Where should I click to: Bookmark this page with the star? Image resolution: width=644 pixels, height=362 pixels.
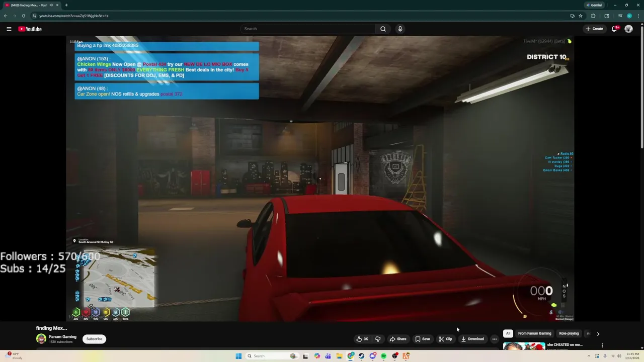[581, 16]
